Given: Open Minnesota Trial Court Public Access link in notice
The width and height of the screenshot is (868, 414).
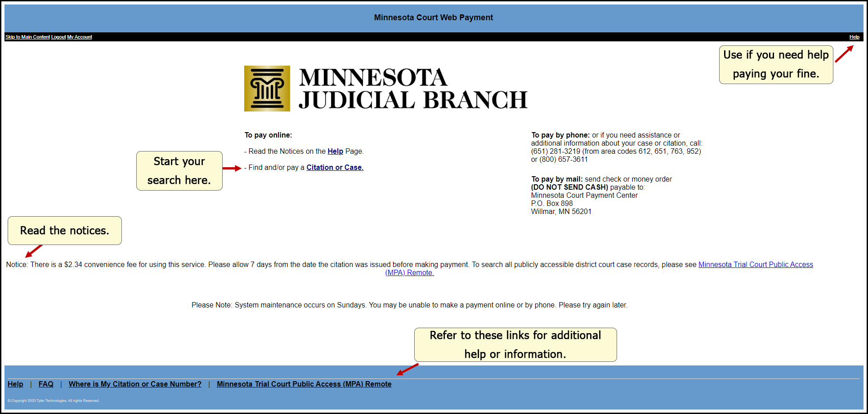Looking at the screenshot, I should pyautogui.click(x=756, y=264).
